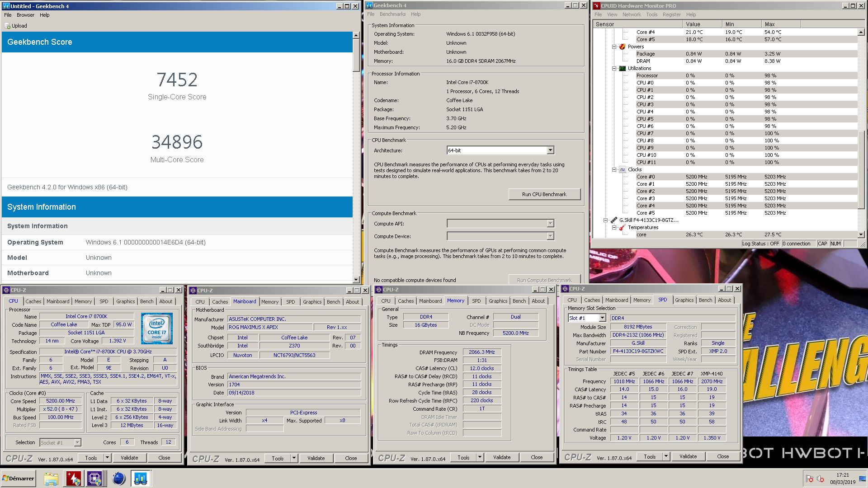Screen dimensions: 868x488
Task: Click the Intel Core i7 logo in CPU-Z
Action: (157, 328)
